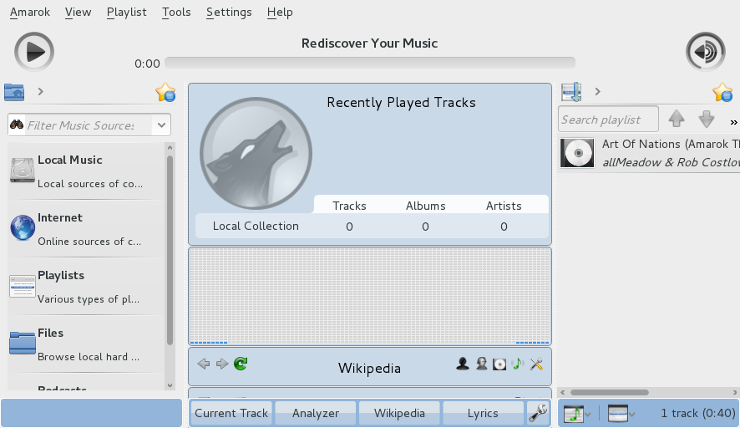The width and height of the screenshot is (740, 428).
Task: Show Wikipedia composer page icon
Action: (481, 364)
